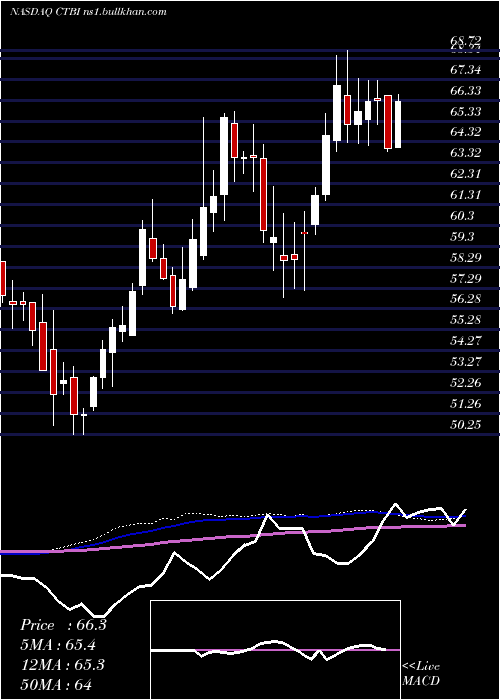Click the 12MA : 65.3 readout
The width and height of the screenshot is (500, 700).
click(62, 664)
